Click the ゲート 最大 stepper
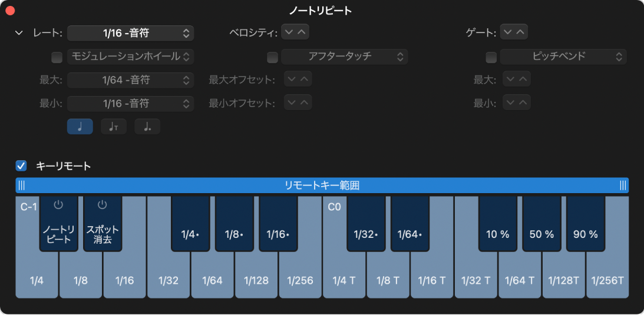 517,79
